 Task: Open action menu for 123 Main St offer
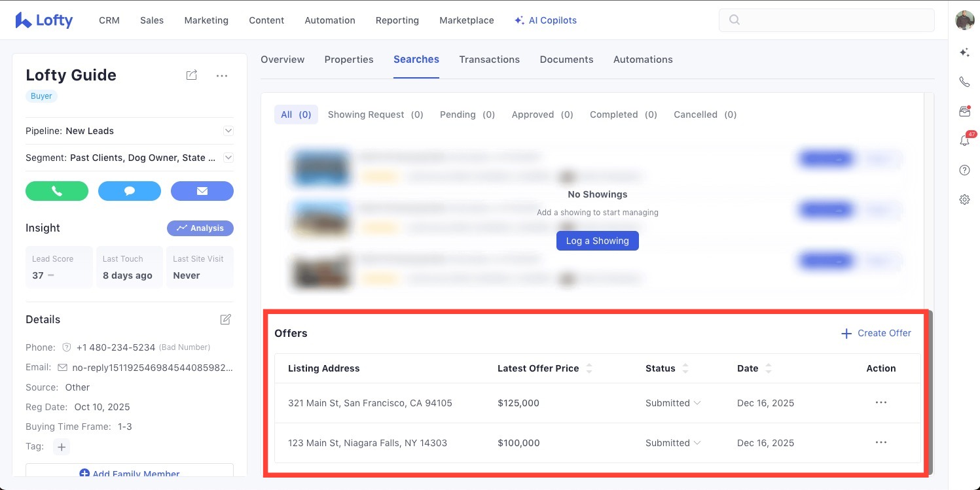pyautogui.click(x=880, y=443)
